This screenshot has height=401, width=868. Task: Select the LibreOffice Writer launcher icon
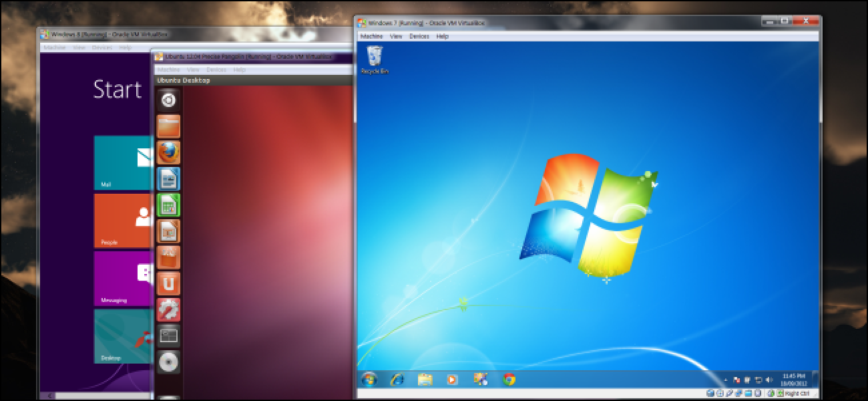(169, 178)
